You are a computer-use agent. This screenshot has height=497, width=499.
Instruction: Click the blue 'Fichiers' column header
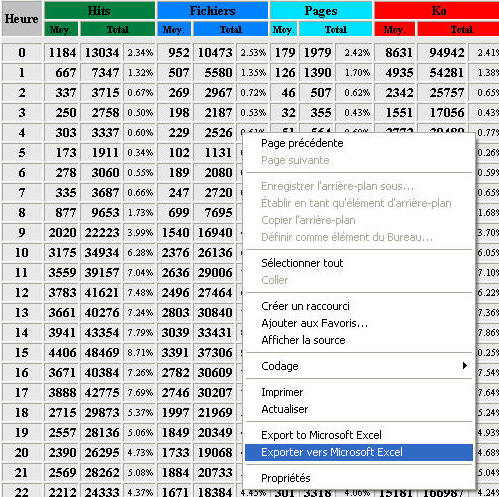213,11
